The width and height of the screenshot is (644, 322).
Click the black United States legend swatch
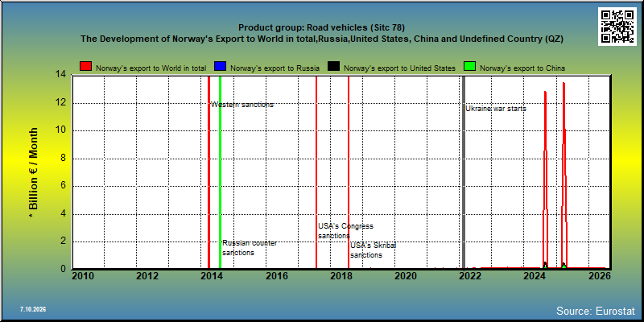click(333, 67)
